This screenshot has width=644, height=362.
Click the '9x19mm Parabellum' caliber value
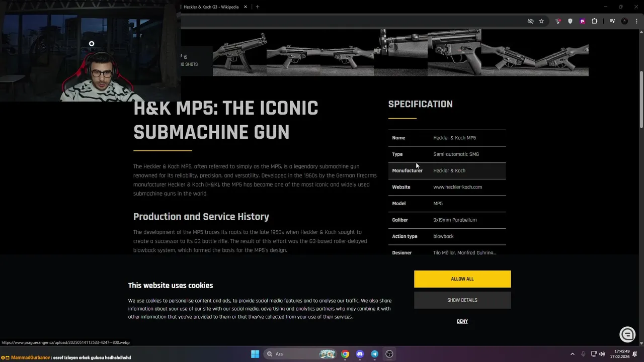pyautogui.click(x=455, y=220)
